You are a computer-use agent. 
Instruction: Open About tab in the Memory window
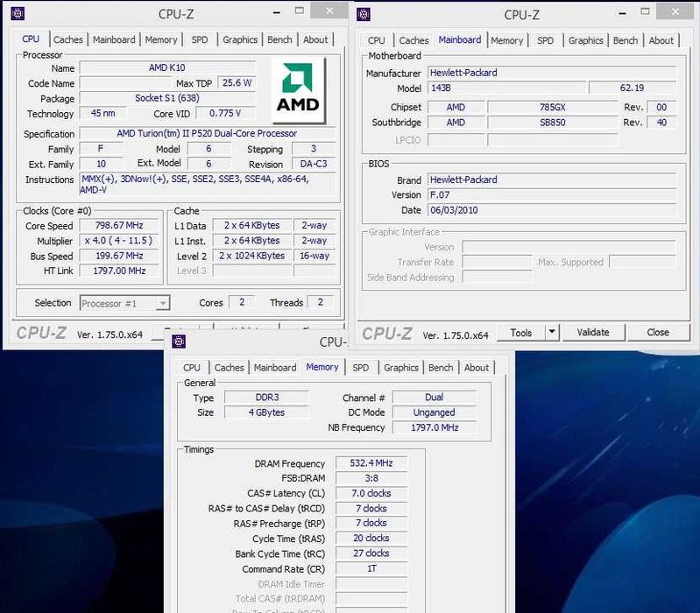click(x=477, y=368)
